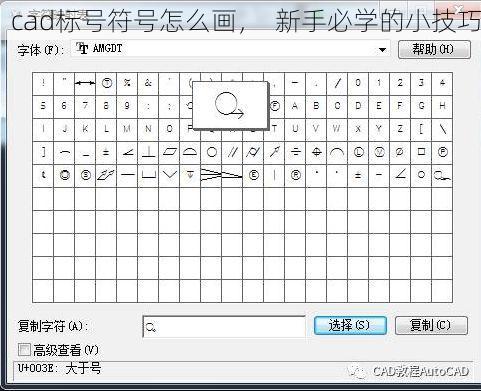The width and height of the screenshot is (481, 391).
Task: Select the half-circle surface profile symbol
Action: [190, 152]
